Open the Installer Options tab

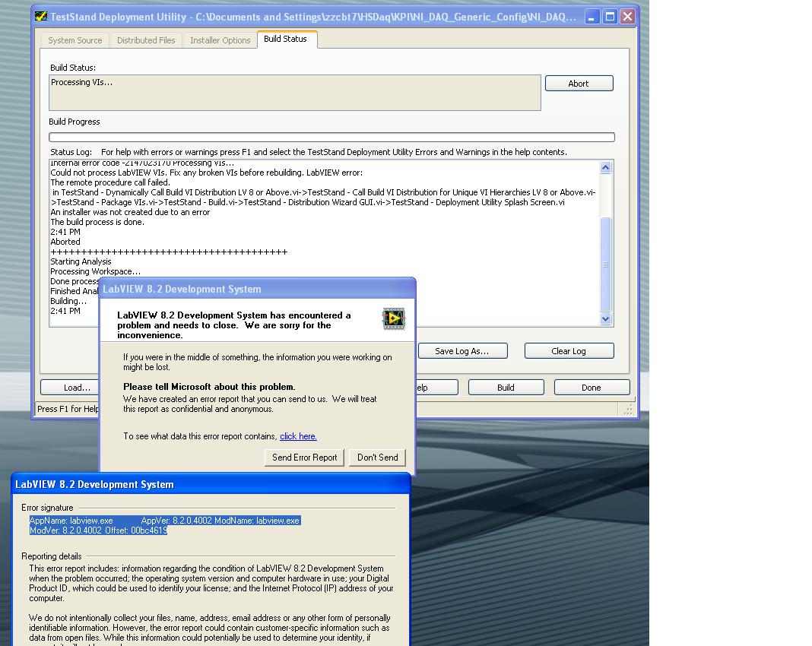220,40
